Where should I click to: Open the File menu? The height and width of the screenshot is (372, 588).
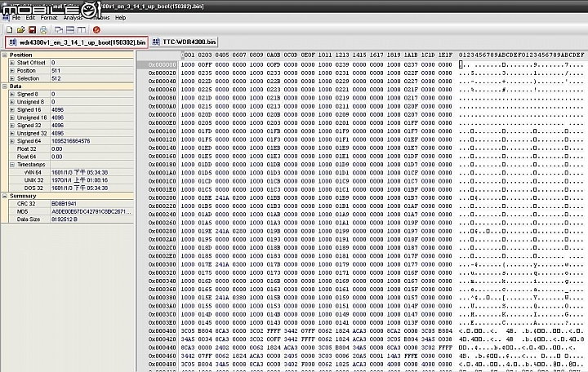pyautogui.click(x=16, y=18)
